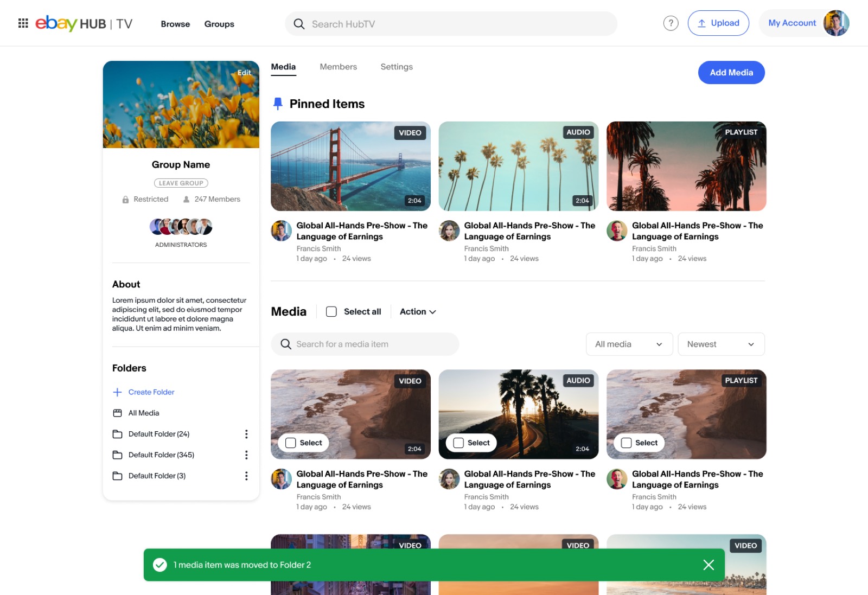This screenshot has height=595, width=868.
Task: Click author avatar on lower audio item
Action: point(449,479)
